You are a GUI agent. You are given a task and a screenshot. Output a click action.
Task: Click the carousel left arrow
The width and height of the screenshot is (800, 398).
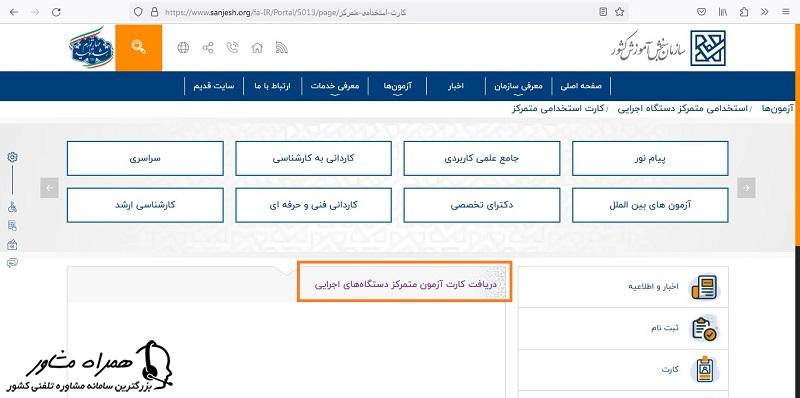click(49, 188)
